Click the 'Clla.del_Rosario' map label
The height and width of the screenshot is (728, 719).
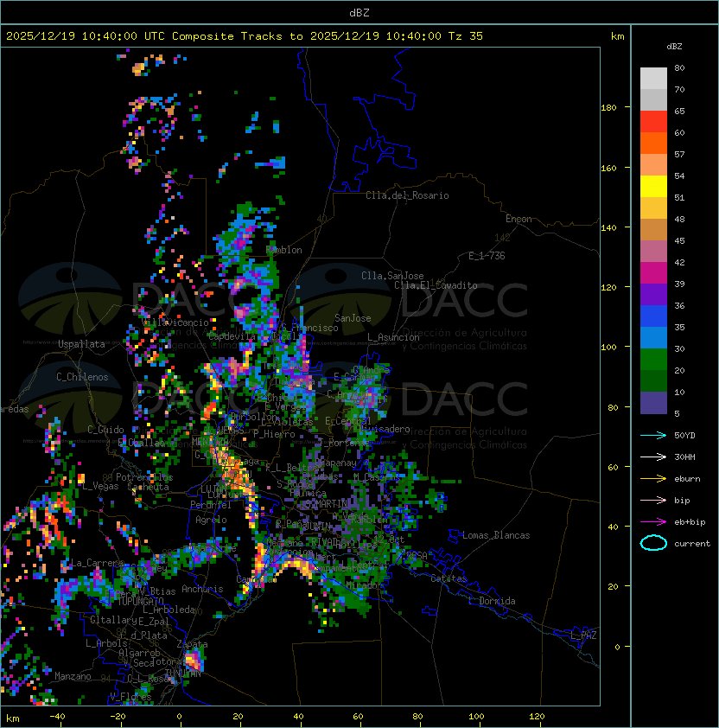point(407,195)
